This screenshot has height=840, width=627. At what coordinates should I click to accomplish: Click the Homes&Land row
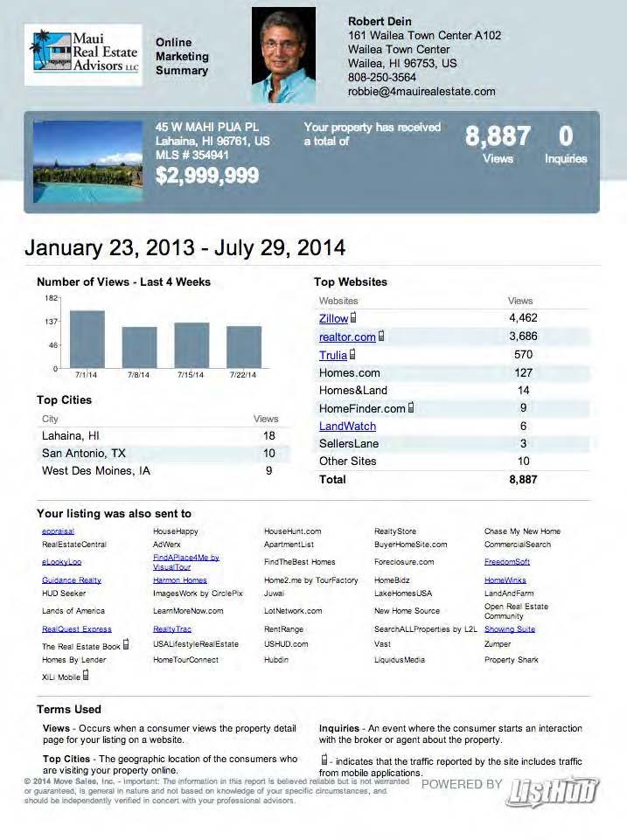(451, 391)
